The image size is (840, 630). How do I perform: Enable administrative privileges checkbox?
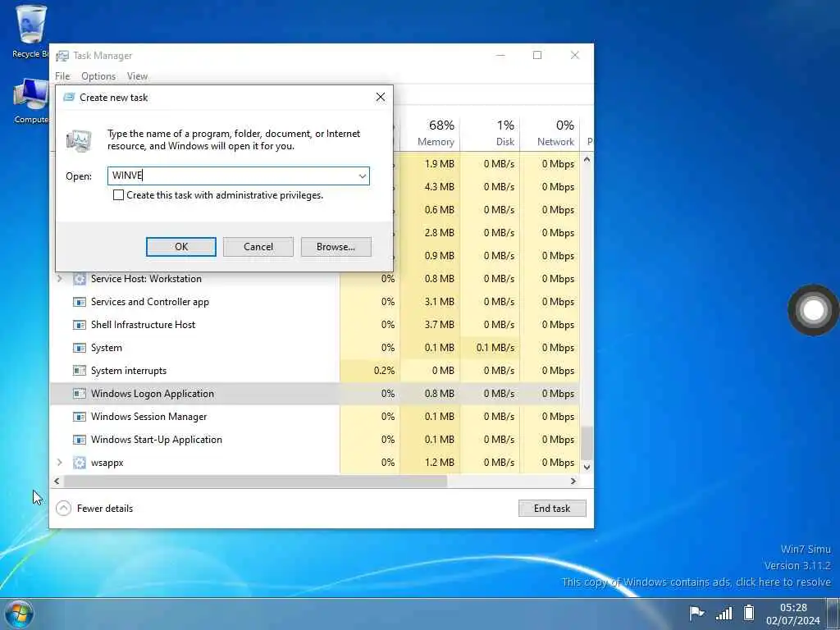click(118, 195)
